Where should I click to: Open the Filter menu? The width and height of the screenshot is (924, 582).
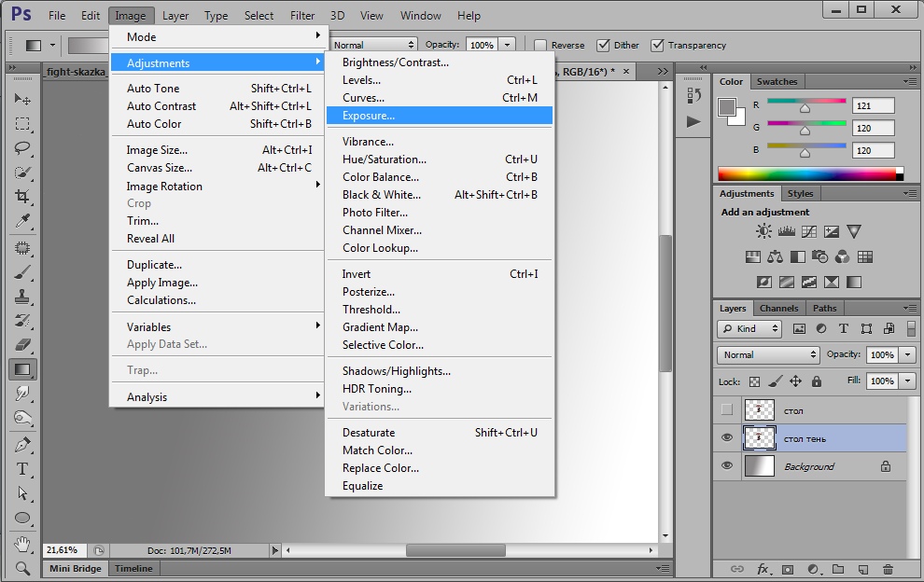[x=302, y=16]
